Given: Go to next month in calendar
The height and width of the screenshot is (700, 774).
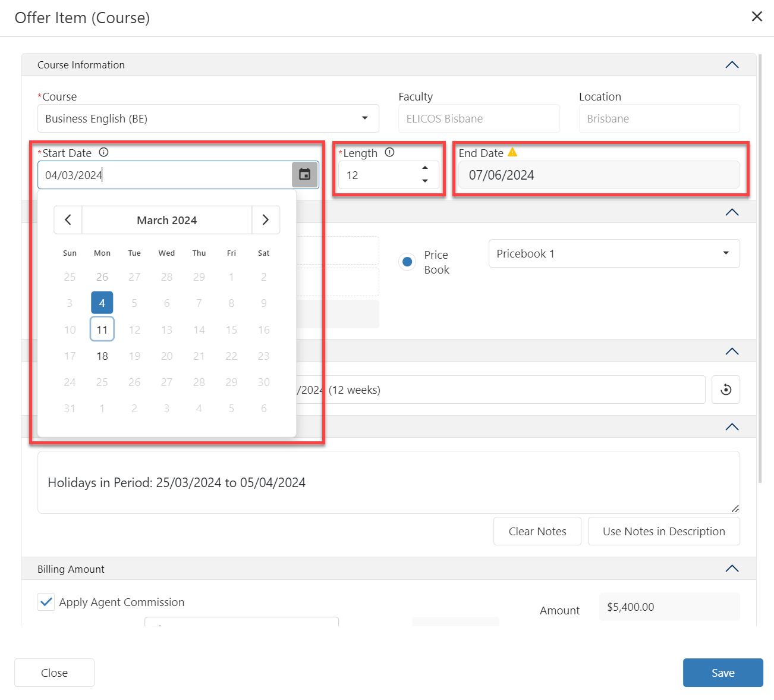Looking at the screenshot, I should 266,220.
